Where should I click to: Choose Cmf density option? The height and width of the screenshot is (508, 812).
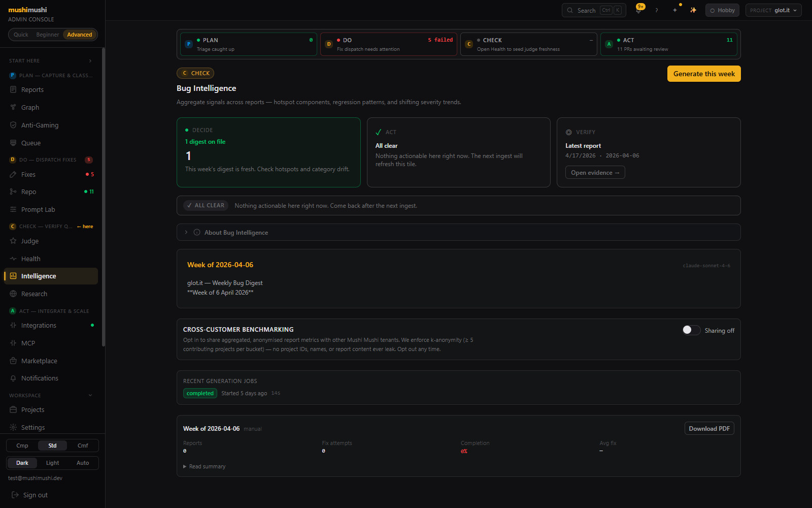tap(83, 446)
